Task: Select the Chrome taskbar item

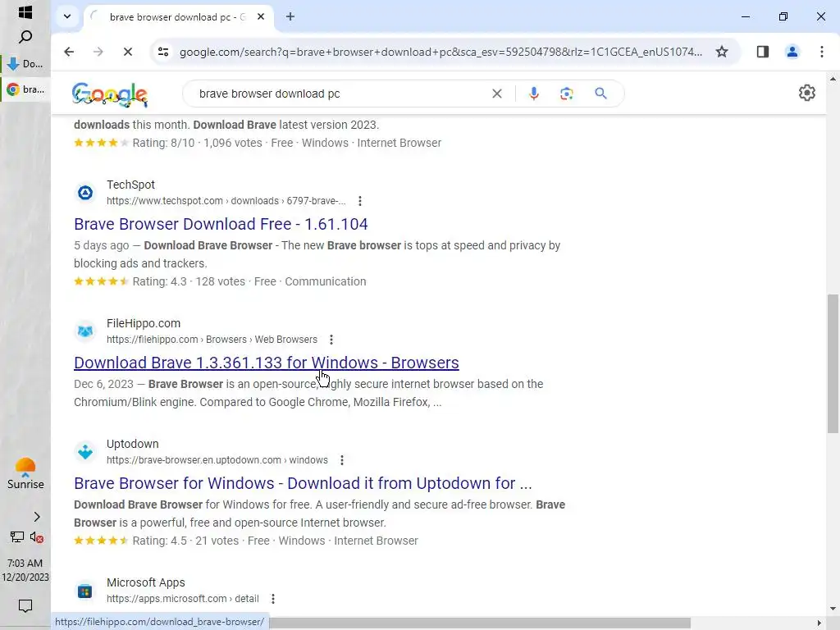Action: (25, 89)
